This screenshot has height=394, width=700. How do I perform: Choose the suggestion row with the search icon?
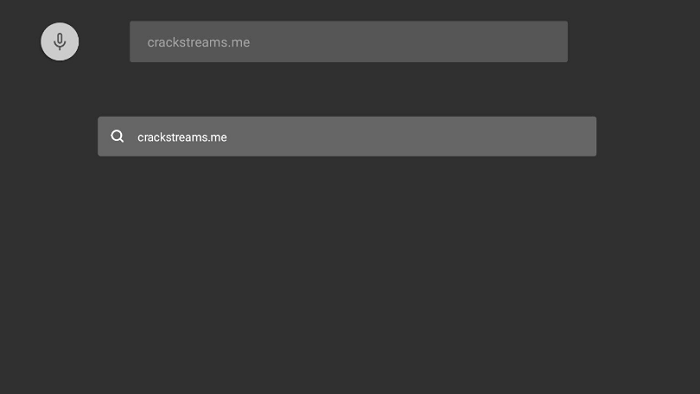tap(347, 137)
